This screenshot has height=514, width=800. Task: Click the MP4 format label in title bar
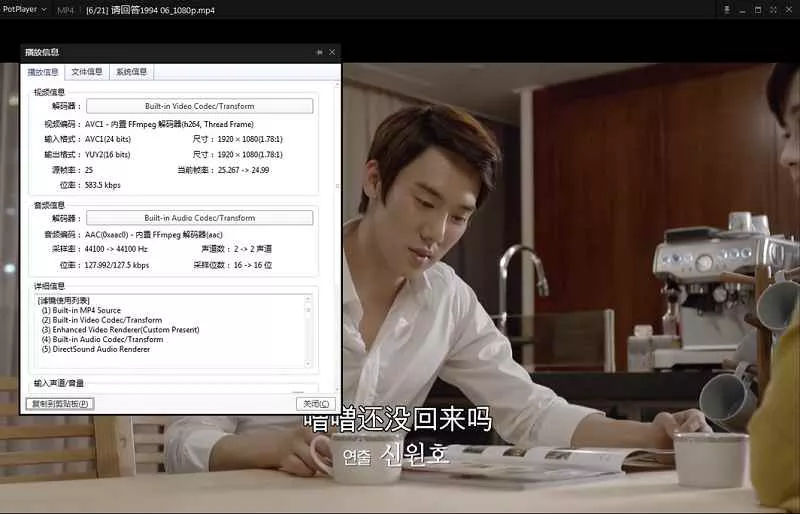pos(64,10)
